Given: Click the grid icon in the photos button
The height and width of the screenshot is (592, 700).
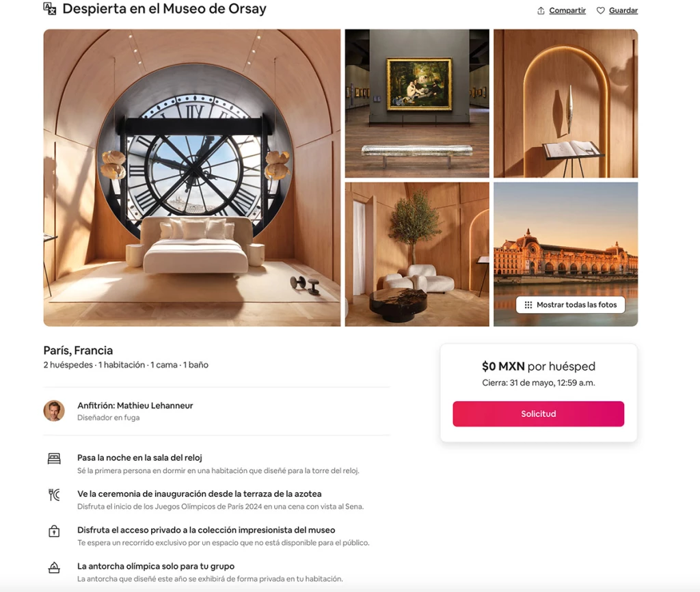Looking at the screenshot, I should click(528, 305).
